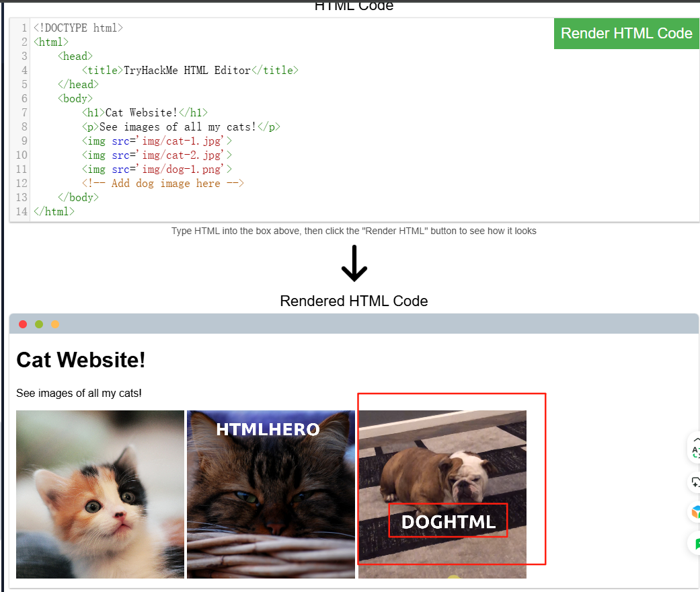Open the sparkle AI chat side icon
The height and width of the screenshot is (592, 700).
point(695,482)
